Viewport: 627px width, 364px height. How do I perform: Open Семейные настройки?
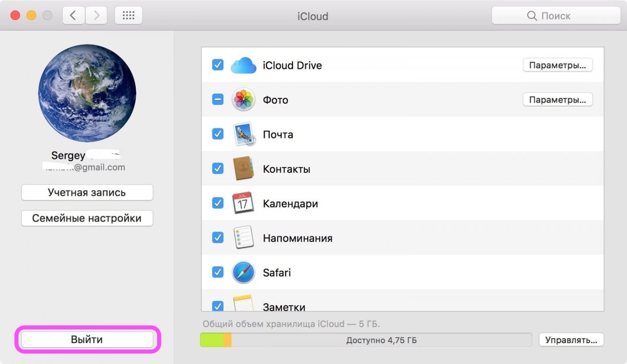(87, 218)
